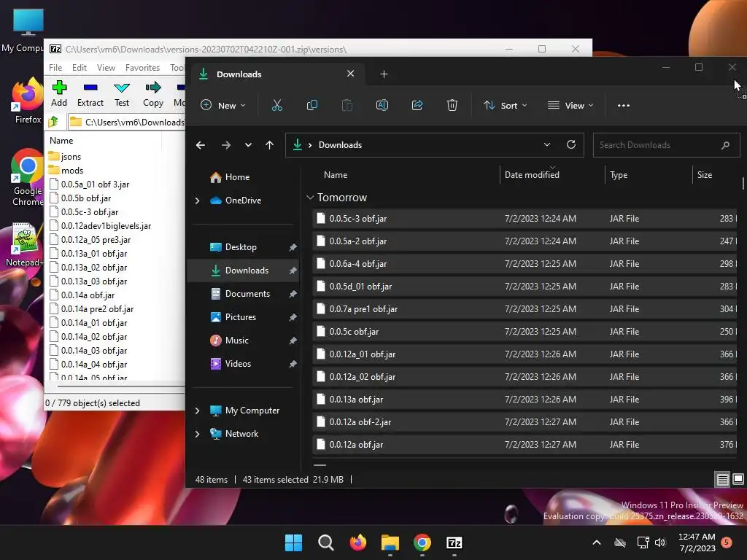This screenshot has height=560, width=747.
Task: Expand OneDrive in navigation pane
Action: click(197, 201)
